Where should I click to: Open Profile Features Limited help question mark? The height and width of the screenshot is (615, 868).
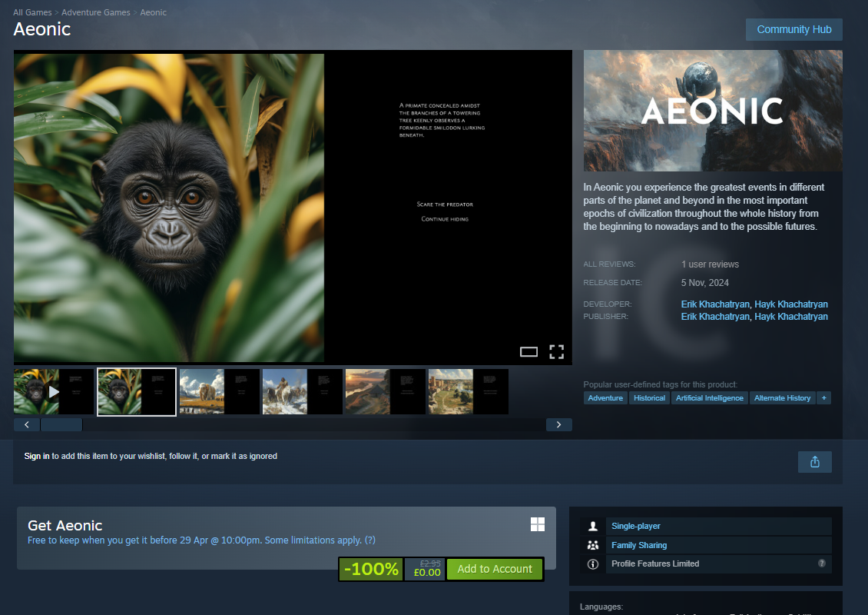tap(821, 563)
